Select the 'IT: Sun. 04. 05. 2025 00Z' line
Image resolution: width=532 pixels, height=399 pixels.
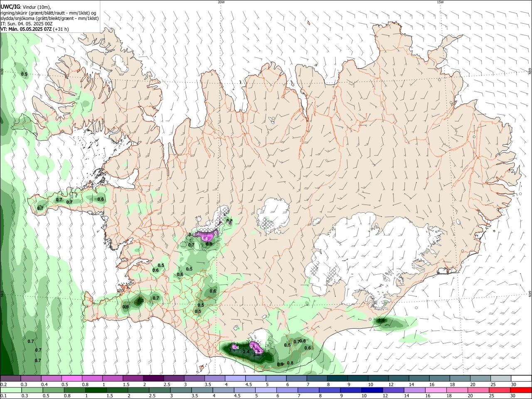click(26, 24)
